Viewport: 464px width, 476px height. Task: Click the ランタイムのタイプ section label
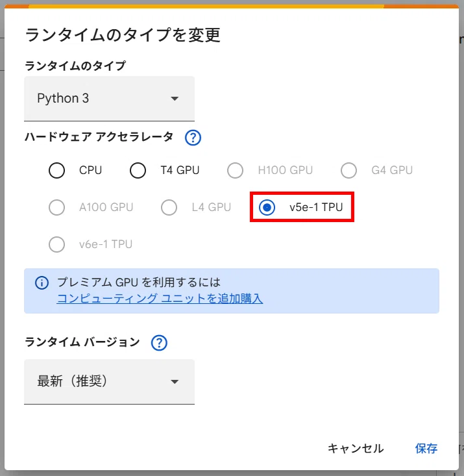[x=75, y=66]
